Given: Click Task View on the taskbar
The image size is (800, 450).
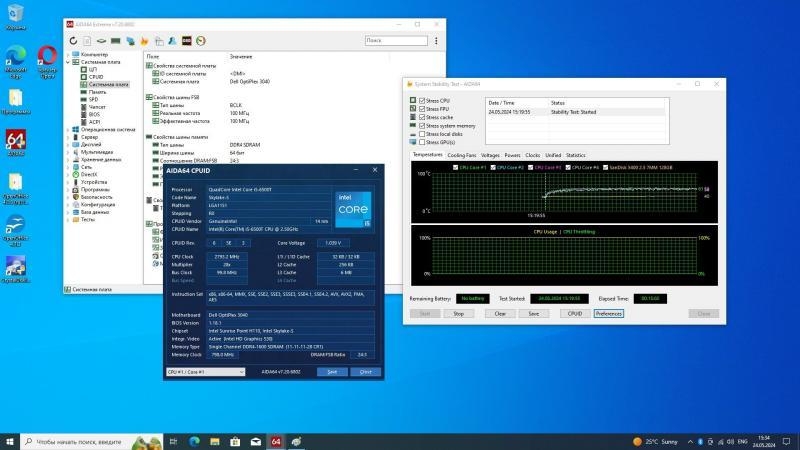Looking at the screenshot, I should point(173,441).
